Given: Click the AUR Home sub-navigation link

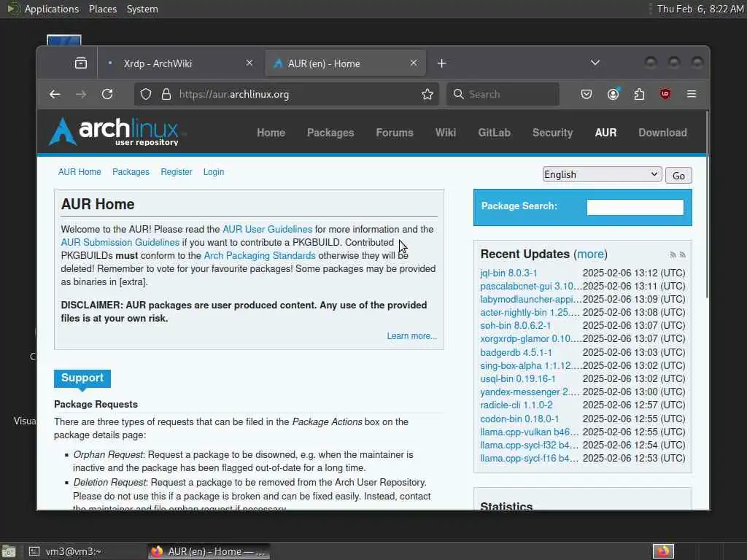Looking at the screenshot, I should [80, 172].
